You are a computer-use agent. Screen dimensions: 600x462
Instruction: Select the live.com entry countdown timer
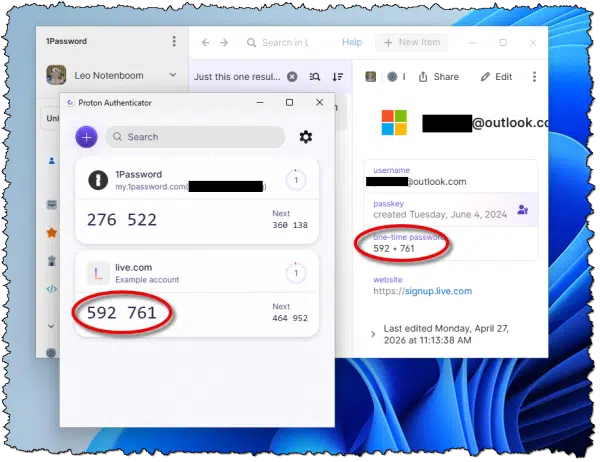click(x=296, y=273)
